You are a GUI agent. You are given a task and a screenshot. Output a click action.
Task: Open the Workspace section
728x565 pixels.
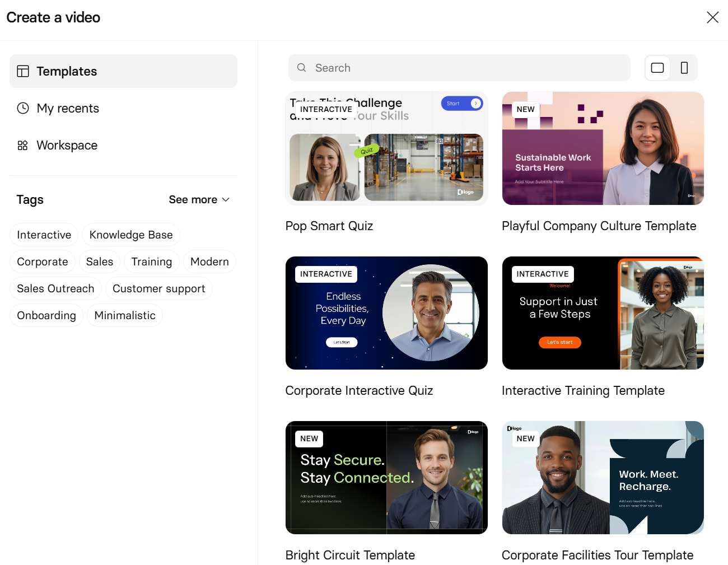[x=67, y=146]
